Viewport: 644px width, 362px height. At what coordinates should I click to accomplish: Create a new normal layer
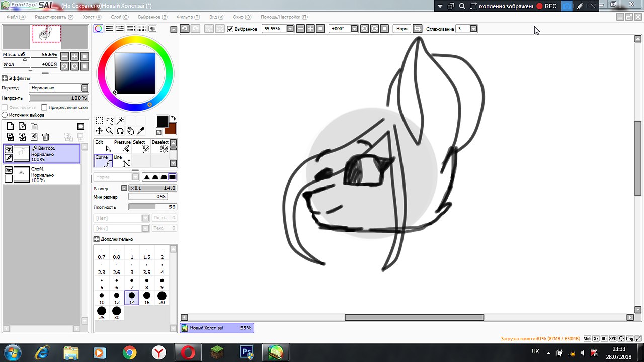[11, 126]
